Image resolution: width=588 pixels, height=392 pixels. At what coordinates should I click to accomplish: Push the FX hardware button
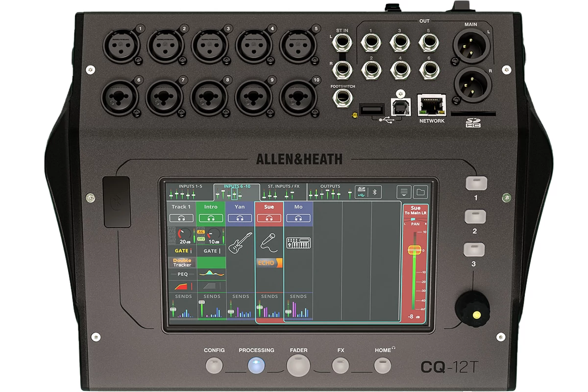[341, 366]
